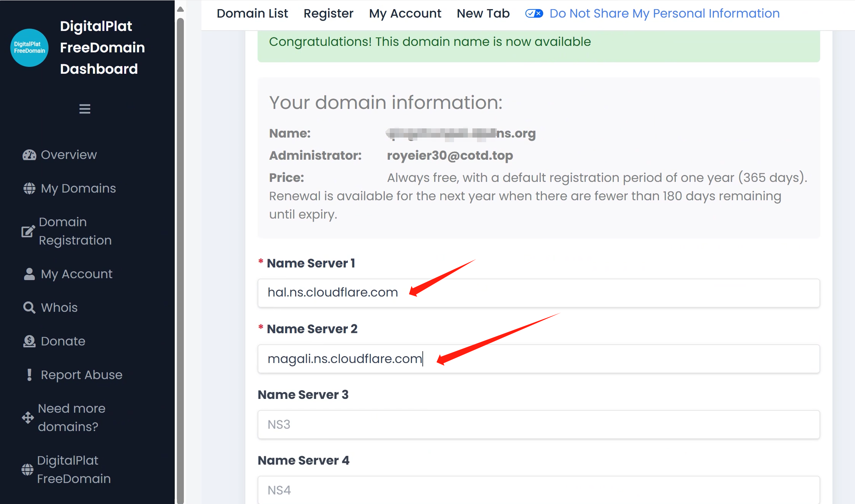Focus the Name Server 1 field
The height and width of the screenshot is (504, 855).
[539, 293]
